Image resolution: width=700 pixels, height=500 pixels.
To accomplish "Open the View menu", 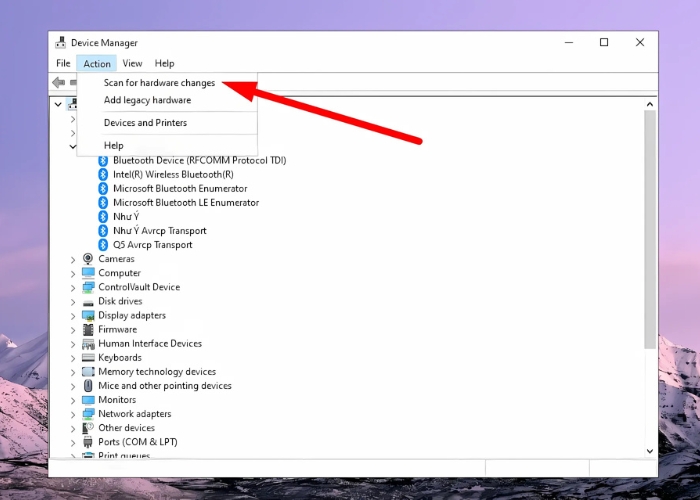I will tap(132, 63).
